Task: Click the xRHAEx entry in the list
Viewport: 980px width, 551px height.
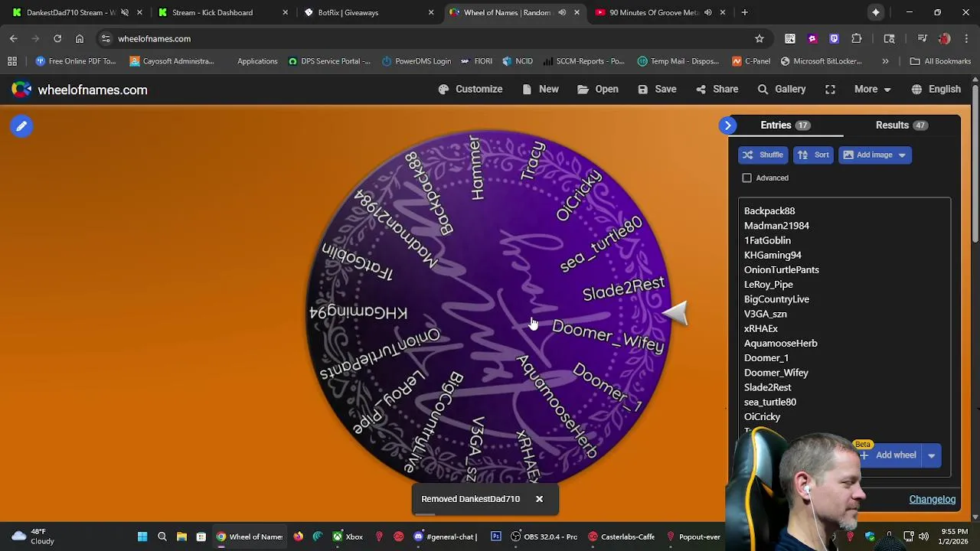Action: [761, 328]
